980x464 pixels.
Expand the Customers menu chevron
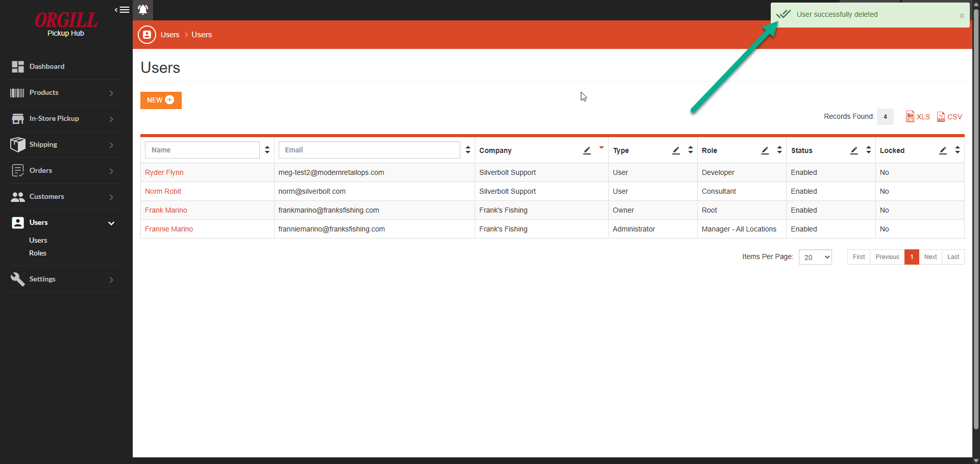(111, 197)
